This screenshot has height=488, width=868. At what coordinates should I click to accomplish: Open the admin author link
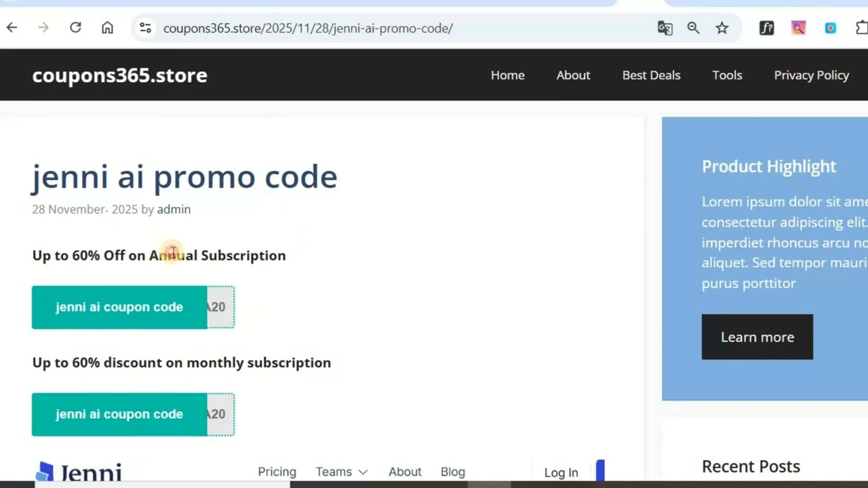click(174, 209)
